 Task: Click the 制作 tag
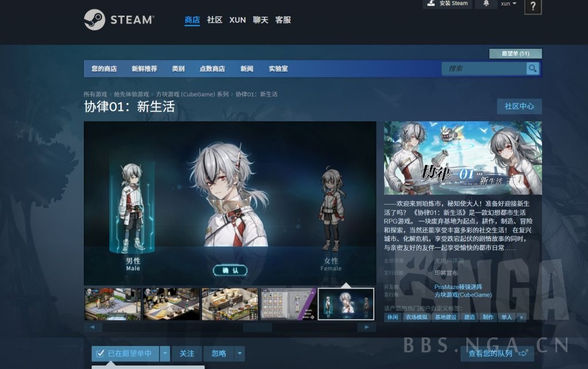pos(488,317)
